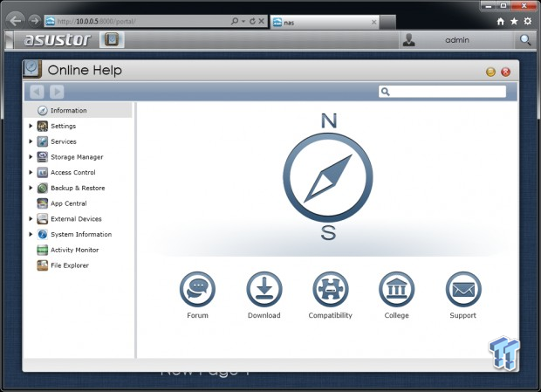Viewport: 541px width, 392px height.
Task: Open the Support envelope icon
Action: (463, 289)
